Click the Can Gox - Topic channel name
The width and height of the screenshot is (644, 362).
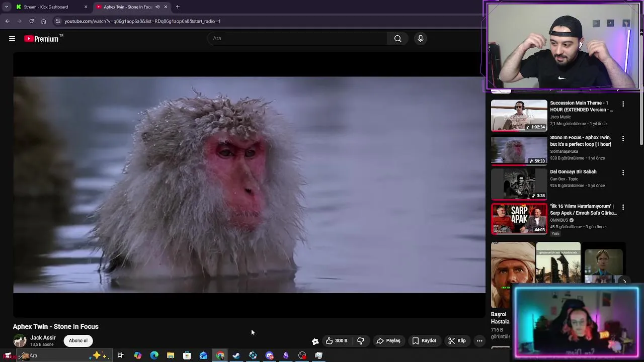pos(564,179)
